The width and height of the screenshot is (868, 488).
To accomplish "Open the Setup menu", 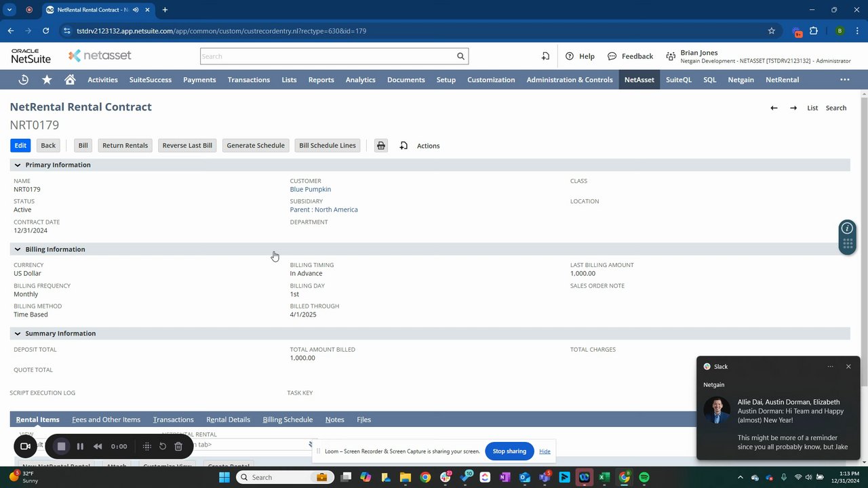I will (446, 80).
